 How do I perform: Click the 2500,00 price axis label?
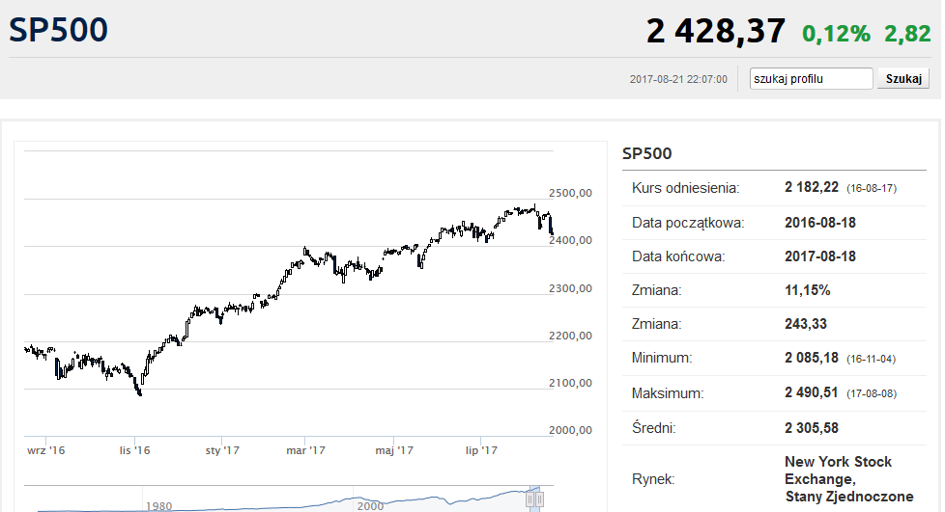pyautogui.click(x=572, y=193)
